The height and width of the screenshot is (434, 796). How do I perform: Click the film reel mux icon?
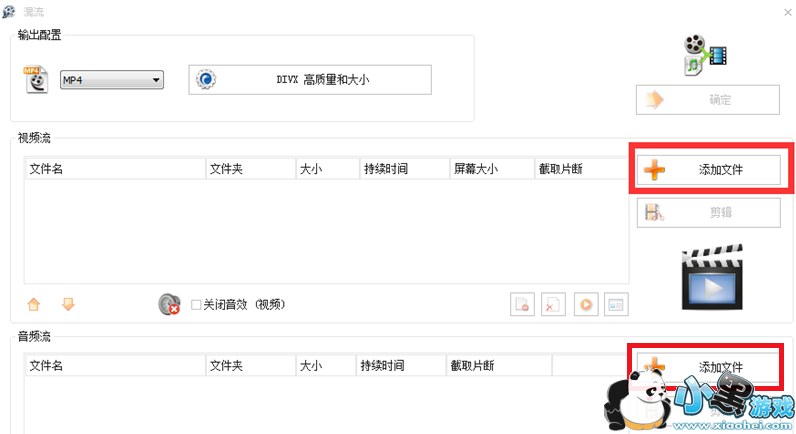(x=705, y=54)
